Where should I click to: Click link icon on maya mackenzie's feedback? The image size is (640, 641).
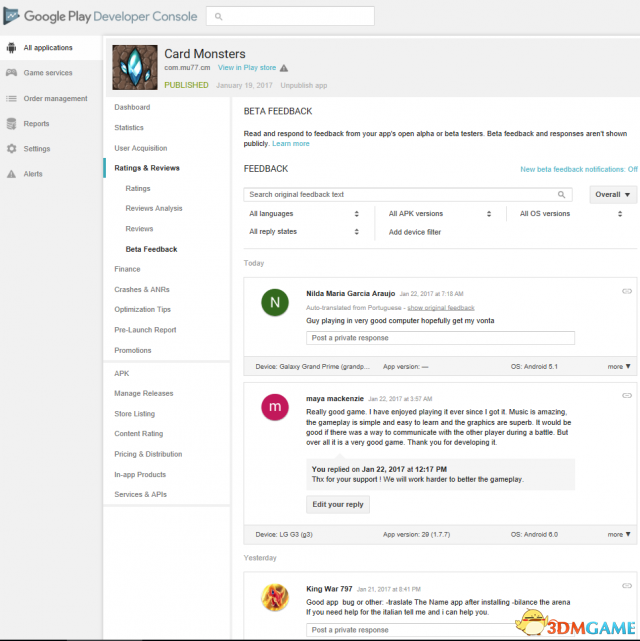(x=626, y=396)
